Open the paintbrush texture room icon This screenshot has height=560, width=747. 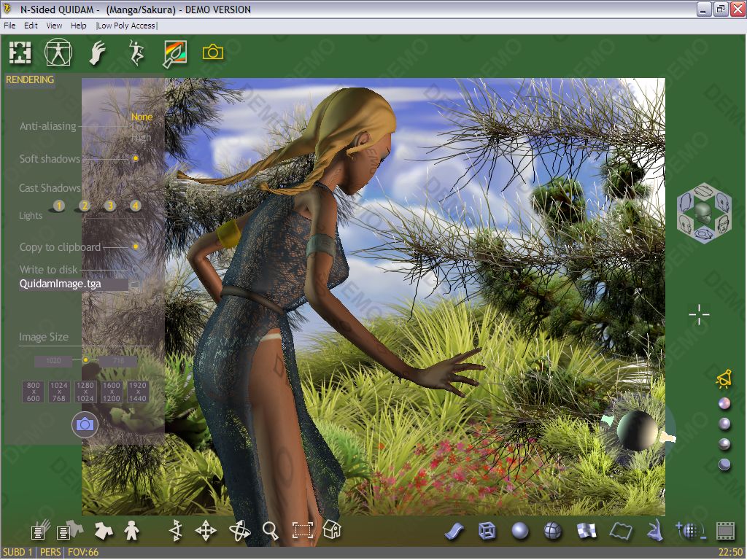point(174,52)
